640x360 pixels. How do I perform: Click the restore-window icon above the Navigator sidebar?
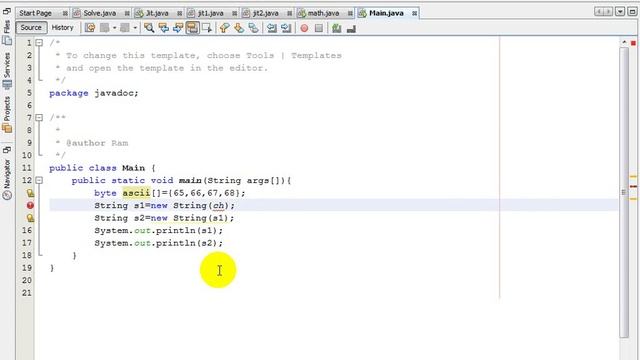7,150
